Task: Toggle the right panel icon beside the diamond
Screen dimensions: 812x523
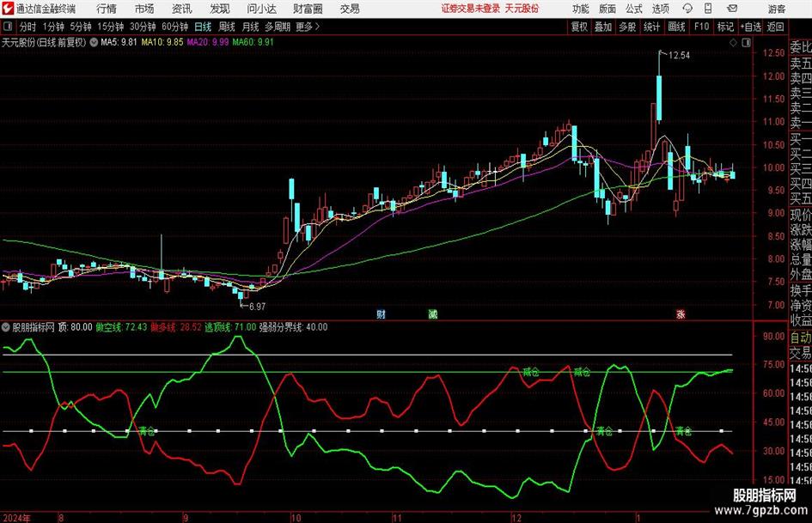Action: pyautogui.click(x=746, y=43)
